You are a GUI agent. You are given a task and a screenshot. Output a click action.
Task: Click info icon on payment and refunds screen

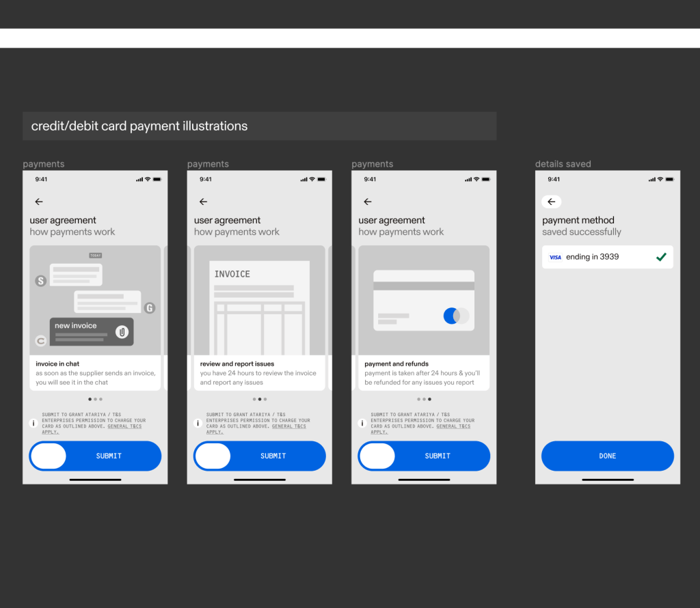tap(362, 424)
